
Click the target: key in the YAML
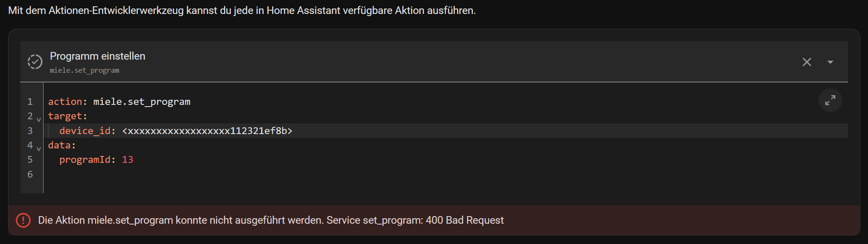67,116
